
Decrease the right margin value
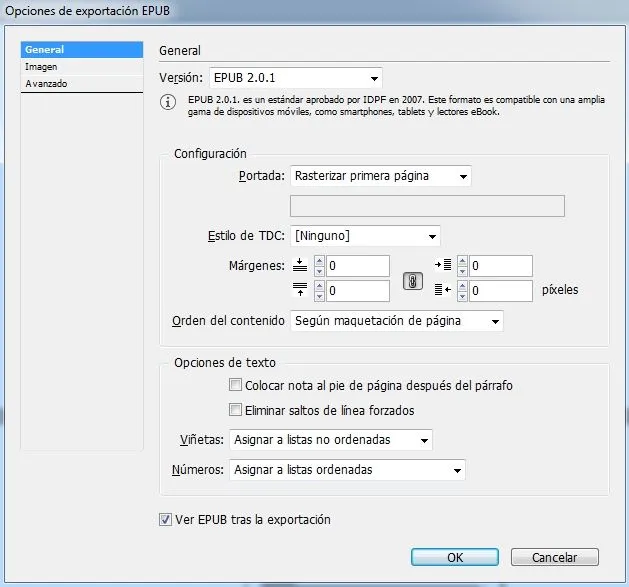[x=463, y=296]
